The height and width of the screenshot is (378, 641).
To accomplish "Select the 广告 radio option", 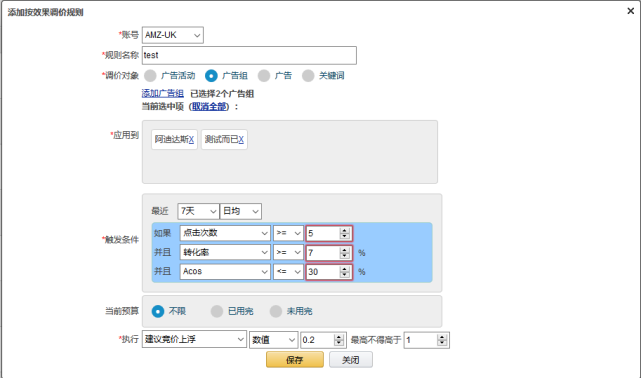I will point(264,76).
